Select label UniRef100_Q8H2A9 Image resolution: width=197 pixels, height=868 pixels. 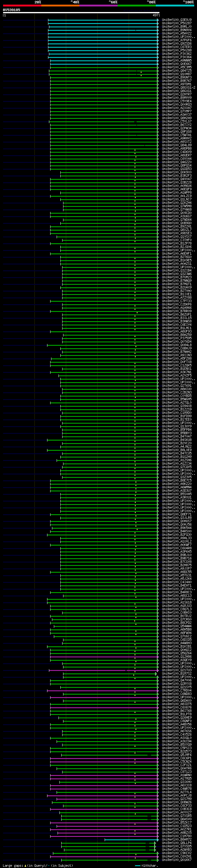176,118
